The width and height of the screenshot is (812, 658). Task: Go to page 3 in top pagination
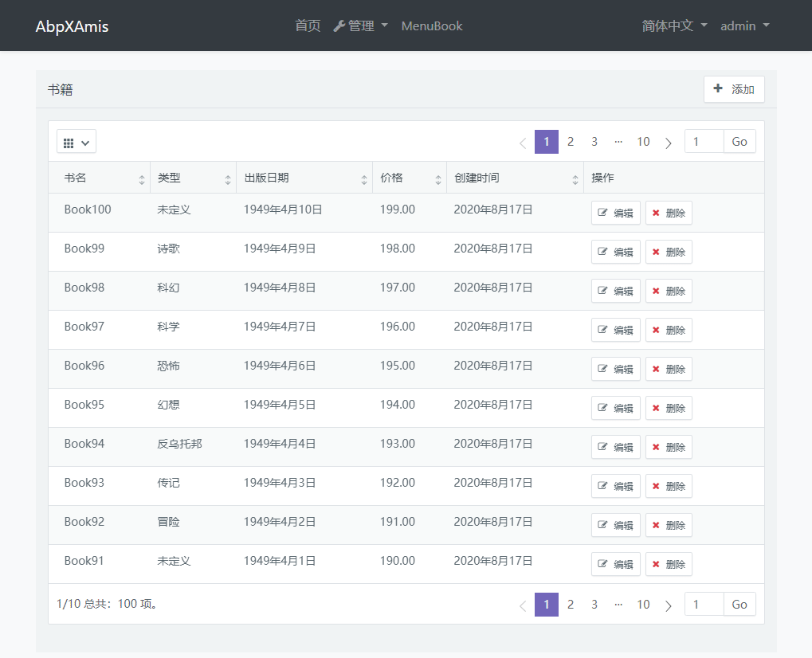tap(594, 142)
